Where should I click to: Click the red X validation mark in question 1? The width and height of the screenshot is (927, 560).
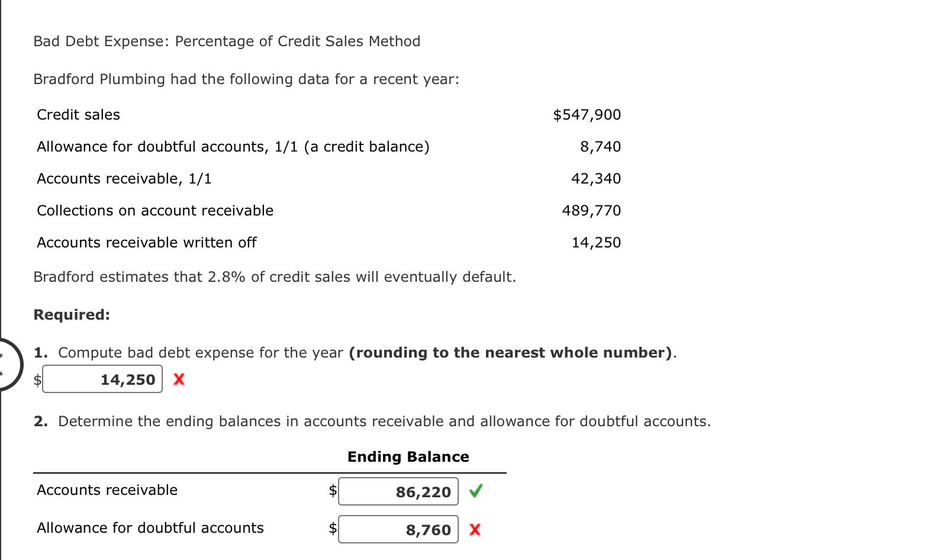tap(178, 379)
